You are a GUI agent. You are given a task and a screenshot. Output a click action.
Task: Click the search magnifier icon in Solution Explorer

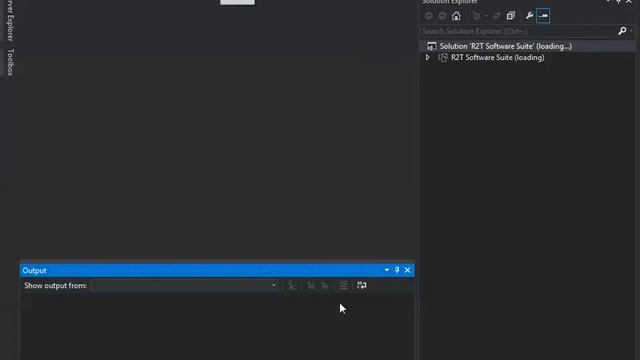pos(622,31)
